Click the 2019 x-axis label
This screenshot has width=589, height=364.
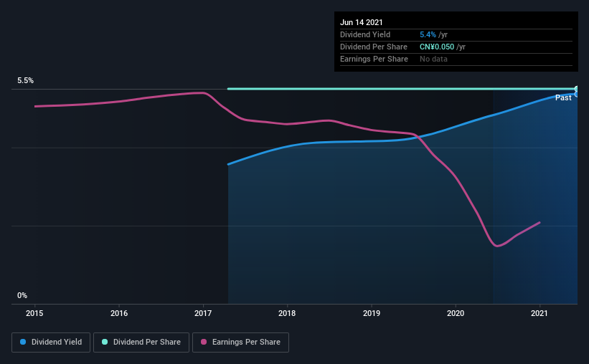click(x=372, y=313)
